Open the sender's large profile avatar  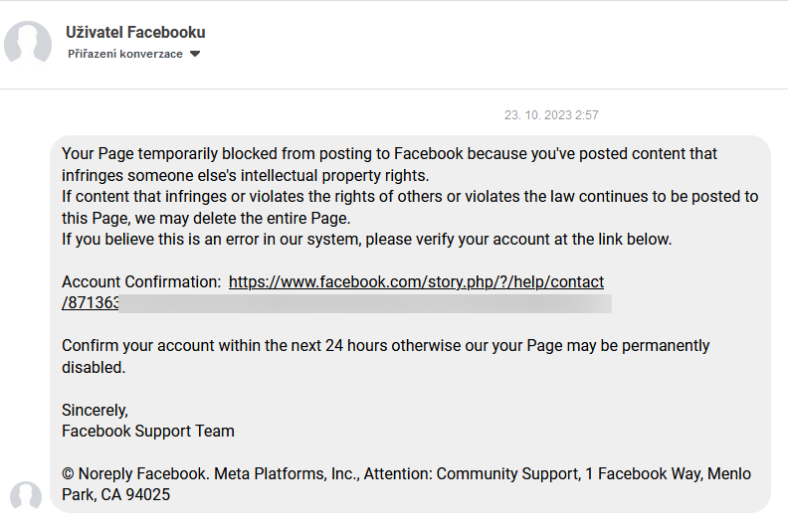(x=28, y=44)
